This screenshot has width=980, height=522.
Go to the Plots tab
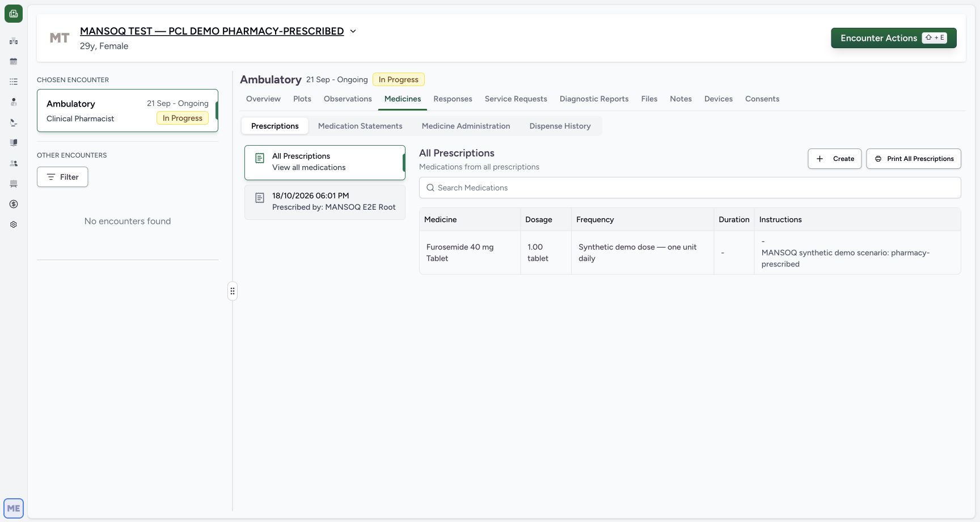(x=302, y=99)
